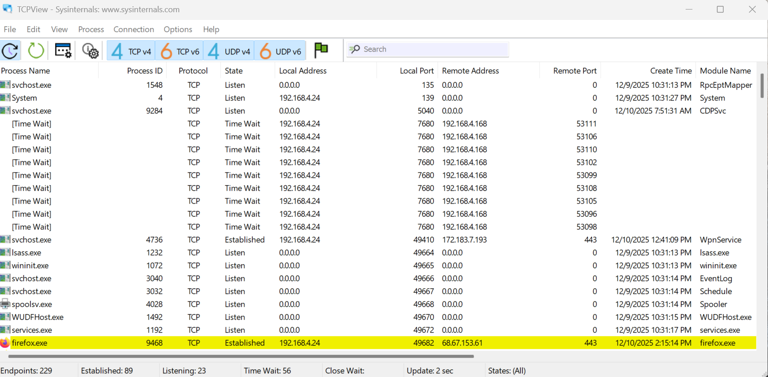Sort by Local Port column header
The image size is (768, 377).
pos(408,71)
